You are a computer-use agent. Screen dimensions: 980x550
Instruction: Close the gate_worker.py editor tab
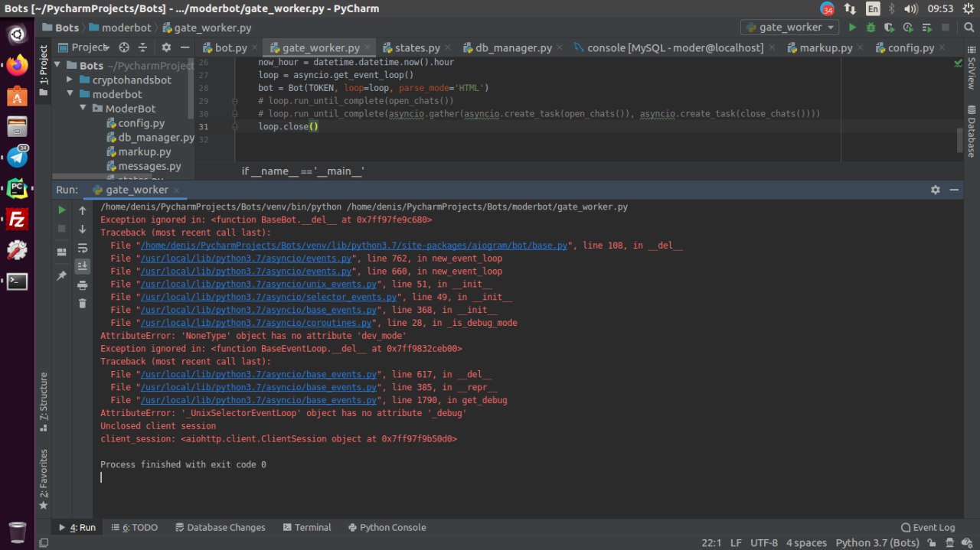368,48
